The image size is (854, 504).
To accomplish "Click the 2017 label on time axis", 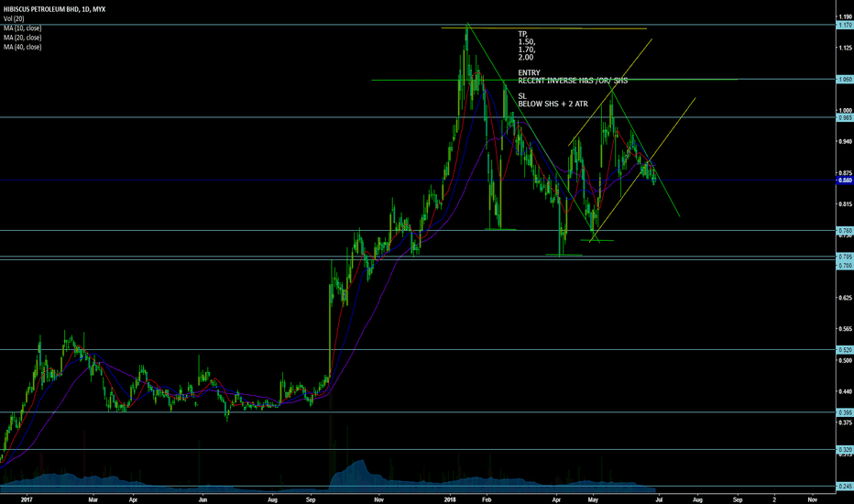I will point(27,499).
